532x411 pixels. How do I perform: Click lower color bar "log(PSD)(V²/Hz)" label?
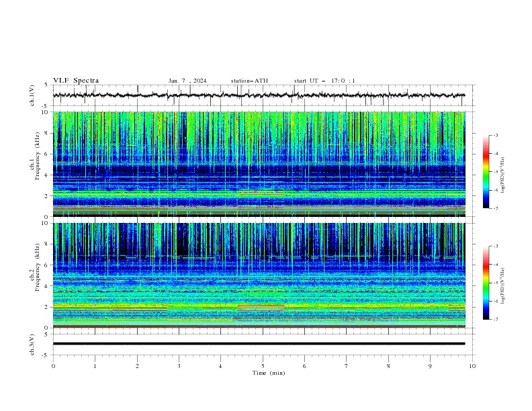click(x=502, y=286)
